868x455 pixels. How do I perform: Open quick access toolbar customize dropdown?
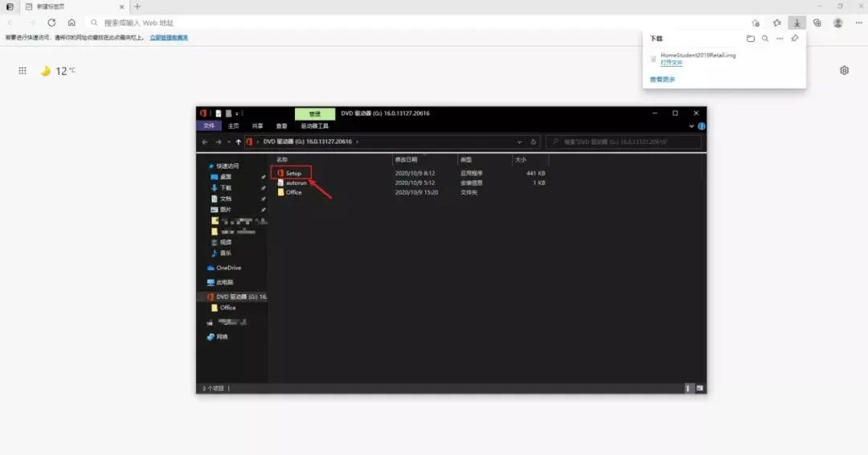point(237,113)
